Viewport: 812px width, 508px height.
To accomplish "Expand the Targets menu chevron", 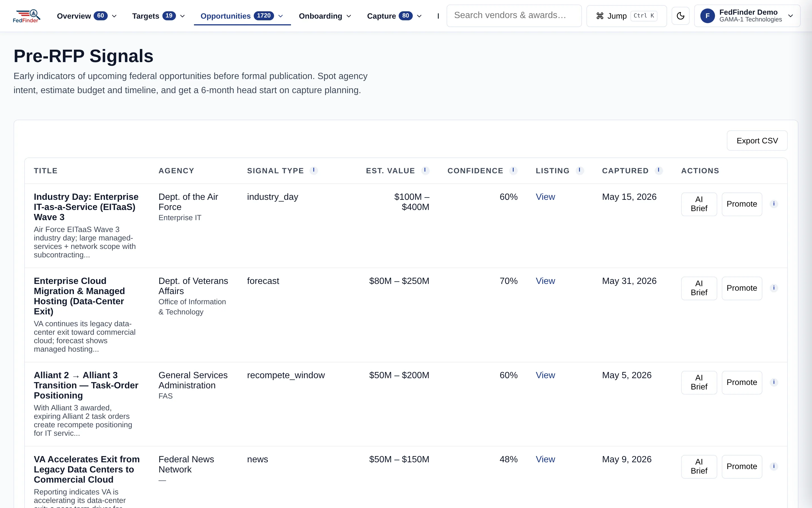I will click(182, 16).
